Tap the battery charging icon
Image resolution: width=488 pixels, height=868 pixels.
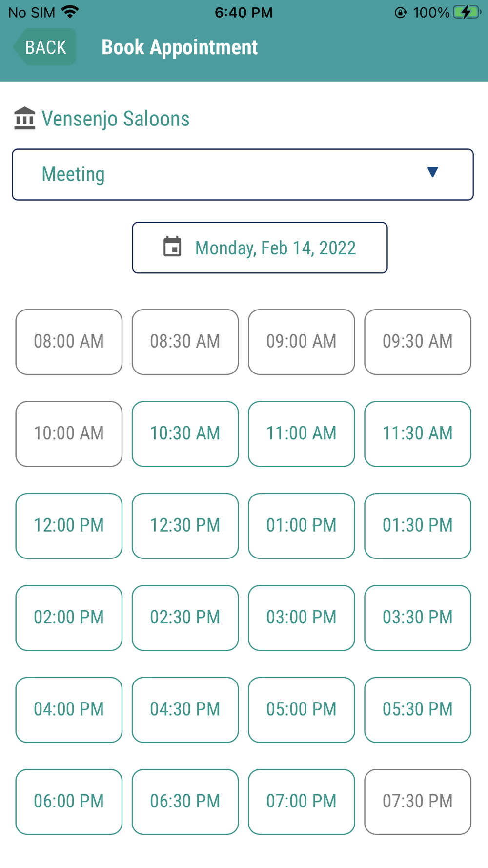point(467,12)
